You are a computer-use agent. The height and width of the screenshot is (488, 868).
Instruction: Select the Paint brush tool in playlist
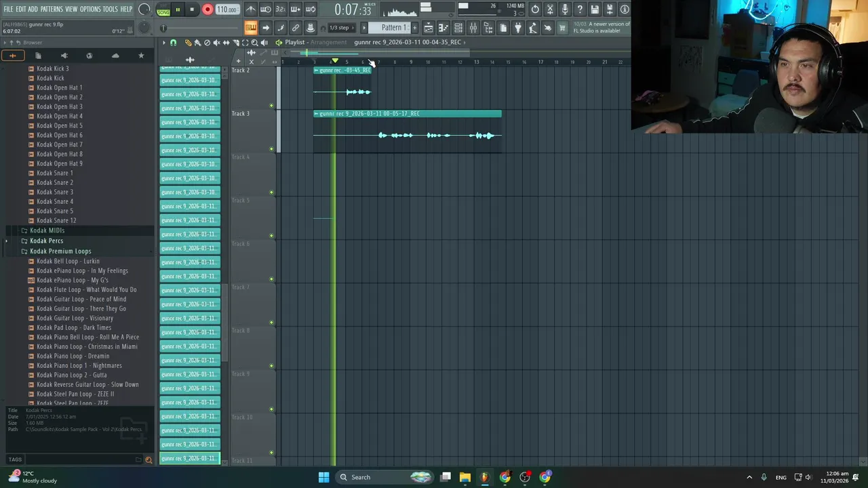tap(197, 42)
